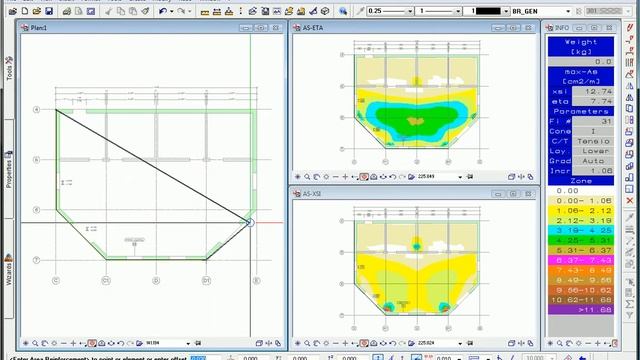Click the magnifier icon in AS-ETA window

click(307, 177)
